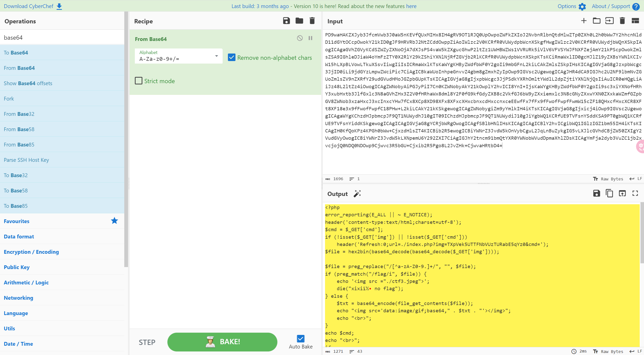Click the output magic wand icon
The height and width of the screenshot is (355, 644).
click(357, 194)
